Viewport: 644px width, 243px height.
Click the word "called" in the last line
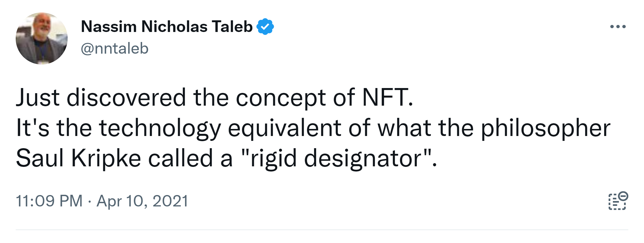pos(180,158)
